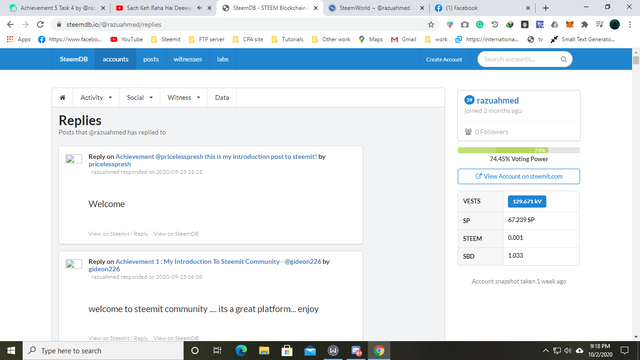Bookmark page with star icon

[431, 24]
